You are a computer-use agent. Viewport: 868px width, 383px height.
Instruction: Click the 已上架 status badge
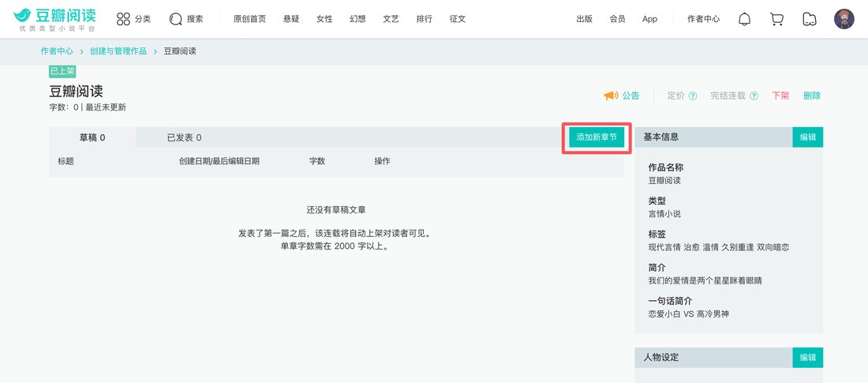tap(62, 71)
